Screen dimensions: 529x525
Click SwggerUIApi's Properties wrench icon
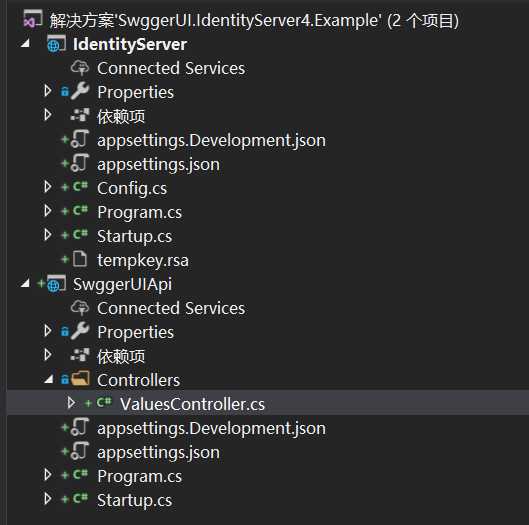(80, 331)
